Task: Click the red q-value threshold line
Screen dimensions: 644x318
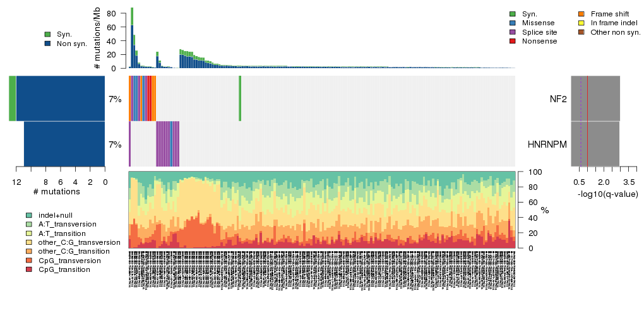Action: (587, 121)
